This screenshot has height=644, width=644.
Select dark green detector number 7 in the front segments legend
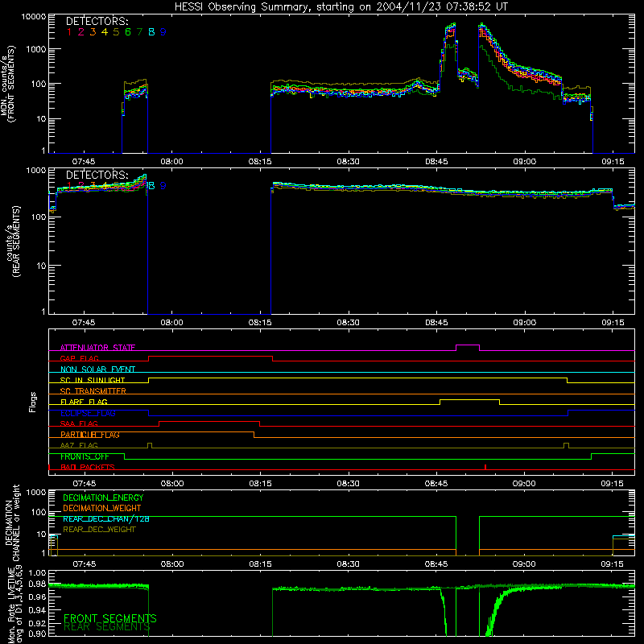139,31
